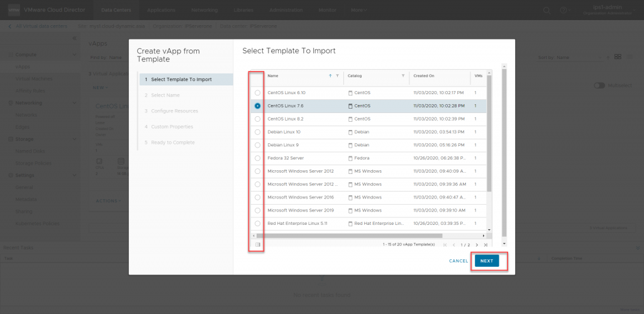The width and height of the screenshot is (644, 314).
Task: Click the column chooser icon below grid
Action: coord(257,244)
